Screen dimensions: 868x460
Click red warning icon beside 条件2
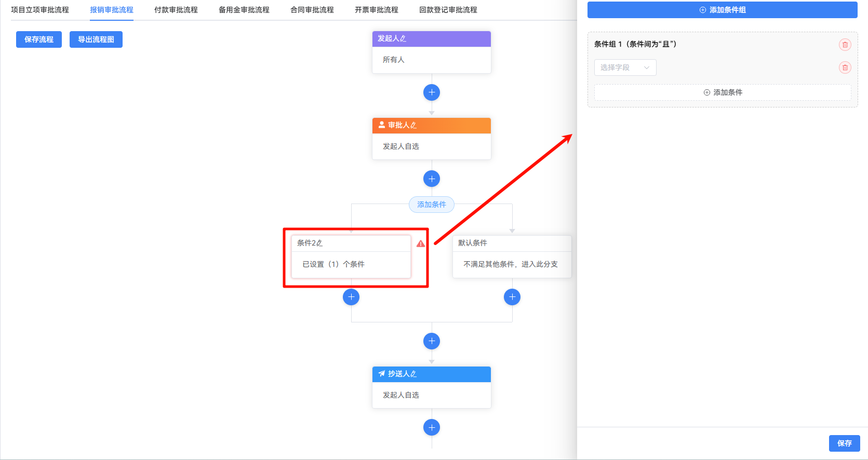(421, 243)
